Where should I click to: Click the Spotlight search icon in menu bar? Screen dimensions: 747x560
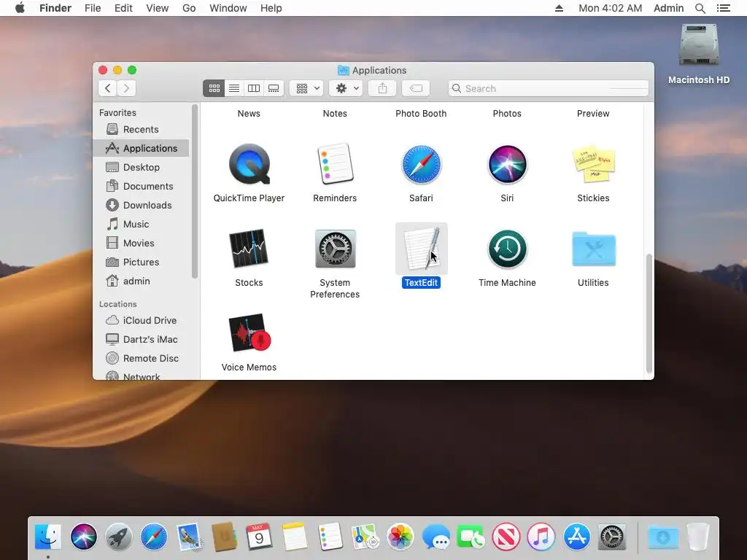coord(700,8)
